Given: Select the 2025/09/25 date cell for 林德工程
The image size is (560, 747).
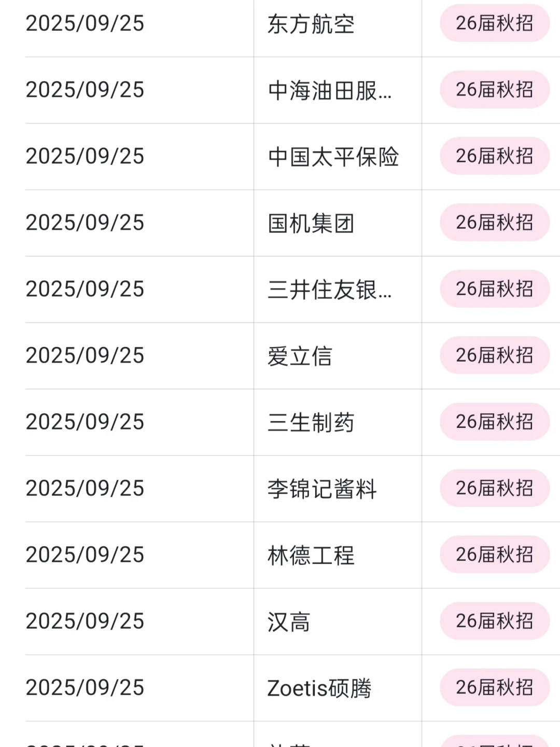Looking at the screenshot, I should pos(85,555).
